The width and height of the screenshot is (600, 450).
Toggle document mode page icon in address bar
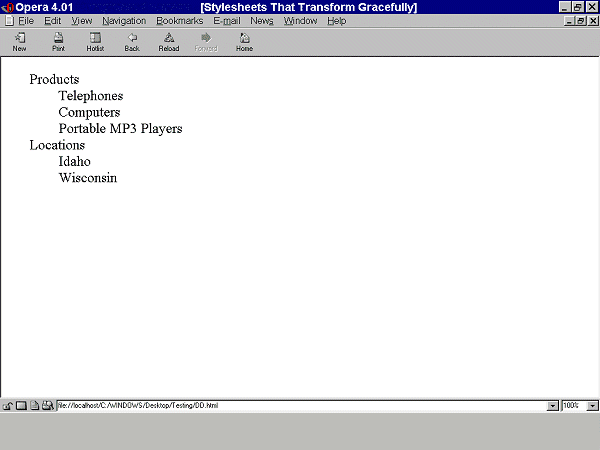34,406
